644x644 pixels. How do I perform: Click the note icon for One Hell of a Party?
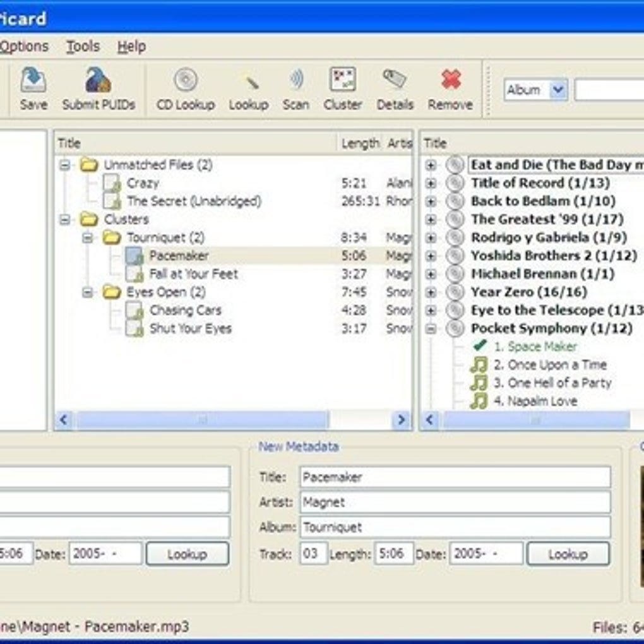[479, 383]
